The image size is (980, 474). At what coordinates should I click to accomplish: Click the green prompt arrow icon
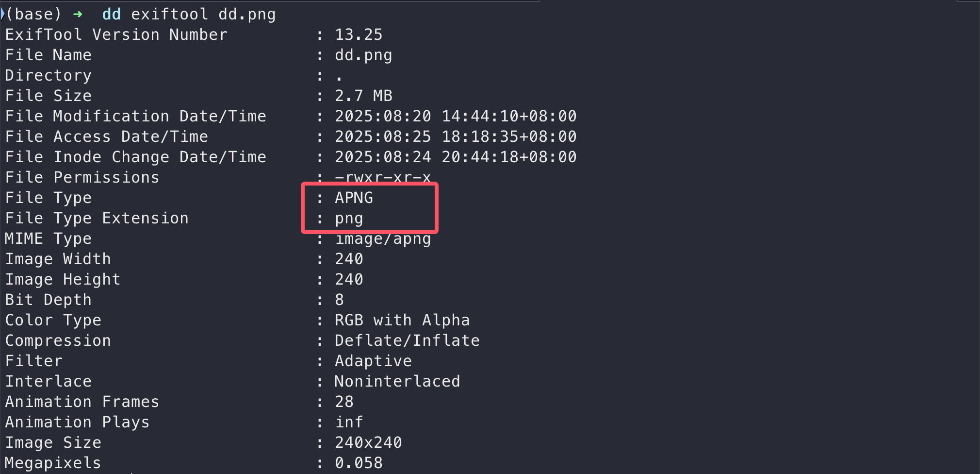(78, 15)
